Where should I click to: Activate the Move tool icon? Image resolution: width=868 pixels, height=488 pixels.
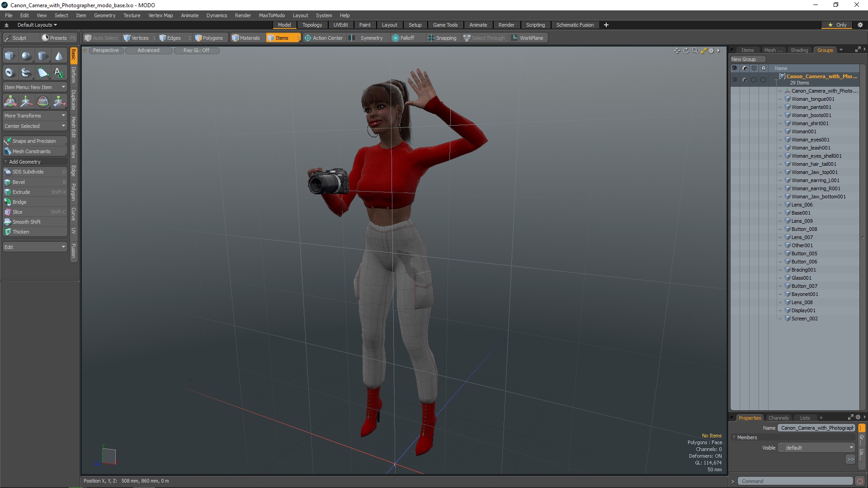[26, 101]
